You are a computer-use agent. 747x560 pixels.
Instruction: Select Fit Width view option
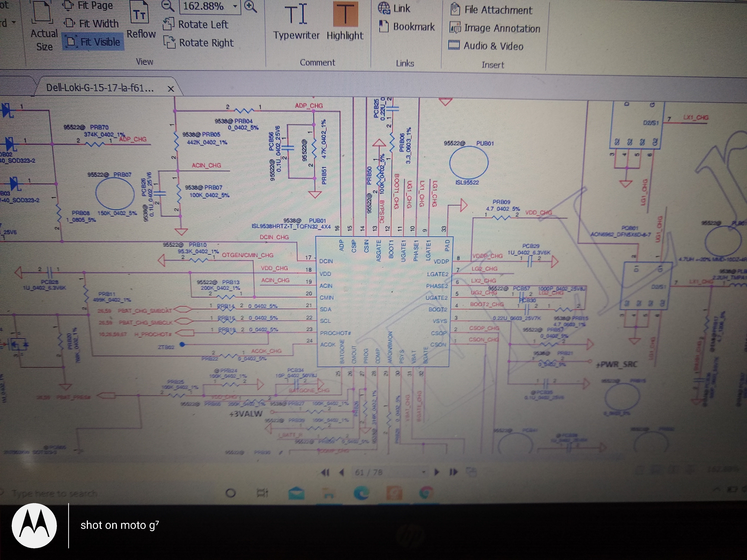(92, 24)
